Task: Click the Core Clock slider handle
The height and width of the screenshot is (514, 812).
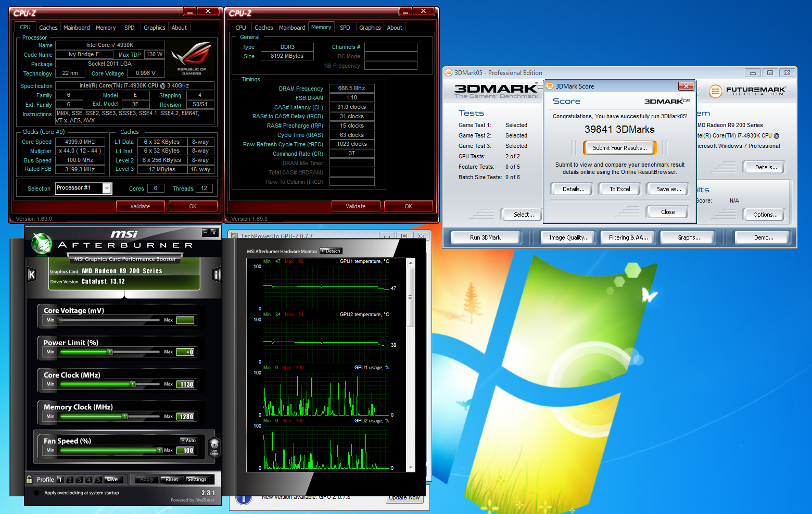Action: pyautogui.click(x=133, y=384)
